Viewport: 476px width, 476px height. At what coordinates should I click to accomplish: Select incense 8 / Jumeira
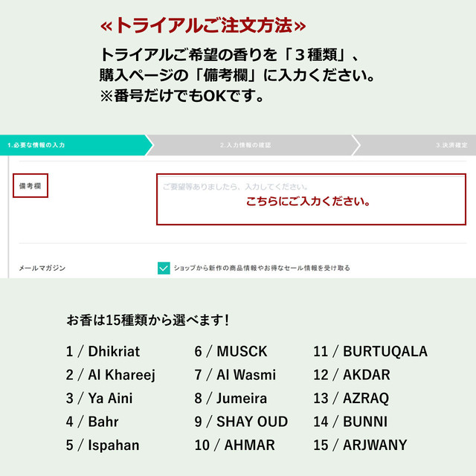231,399
